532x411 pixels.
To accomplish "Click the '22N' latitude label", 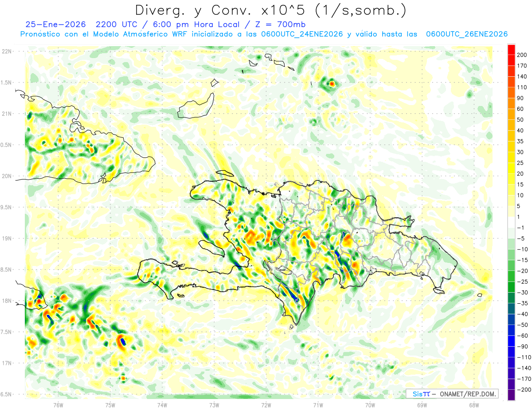I will (x=7, y=51).
